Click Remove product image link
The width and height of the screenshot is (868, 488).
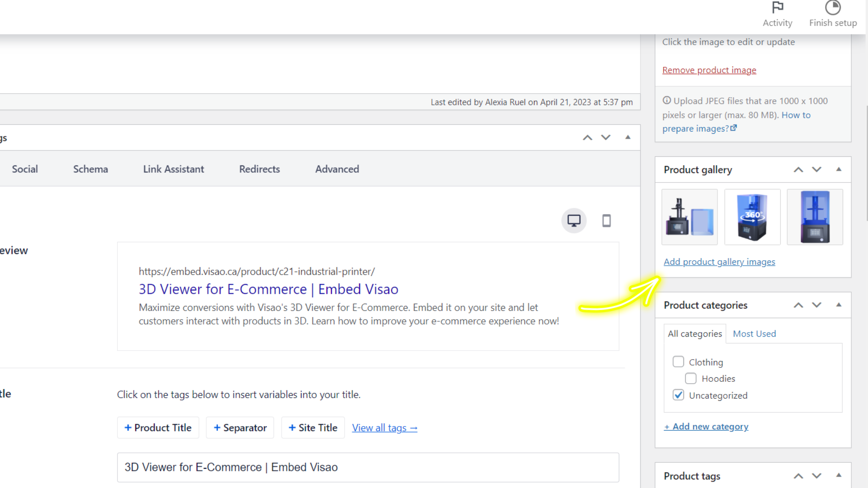(x=709, y=70)
